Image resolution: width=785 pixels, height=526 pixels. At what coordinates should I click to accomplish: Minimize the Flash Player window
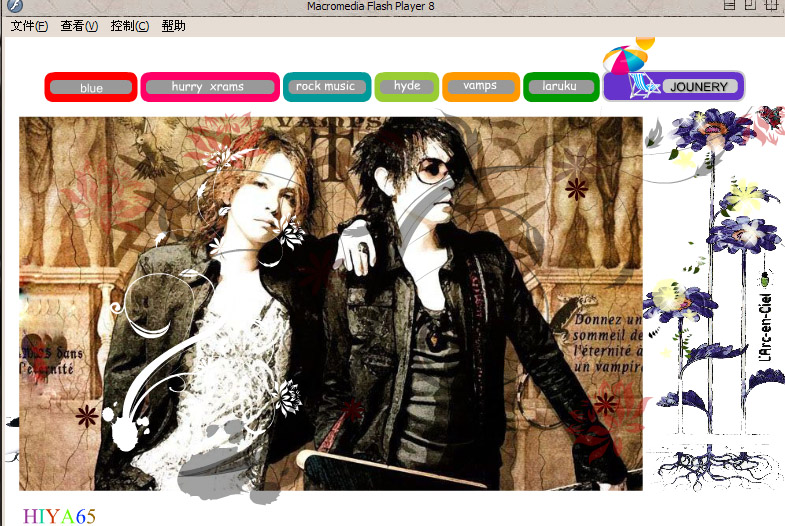[x=730, y=5]
